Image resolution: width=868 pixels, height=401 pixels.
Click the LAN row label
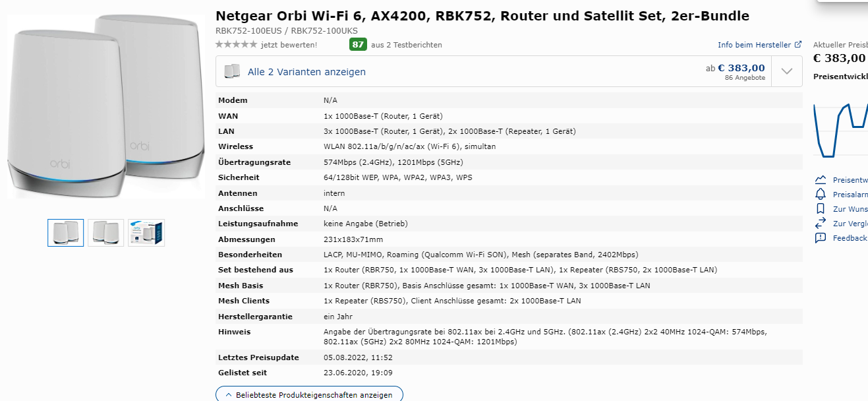click(x=226, y=131)
